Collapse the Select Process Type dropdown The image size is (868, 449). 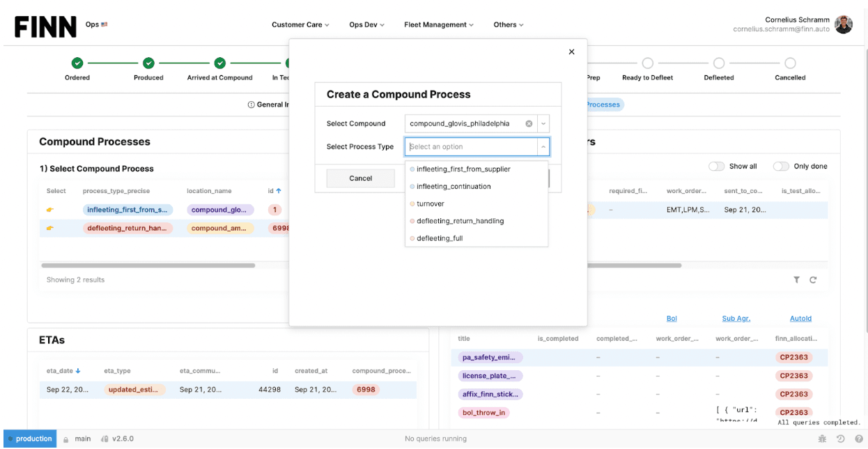click(x=543, y=146)
